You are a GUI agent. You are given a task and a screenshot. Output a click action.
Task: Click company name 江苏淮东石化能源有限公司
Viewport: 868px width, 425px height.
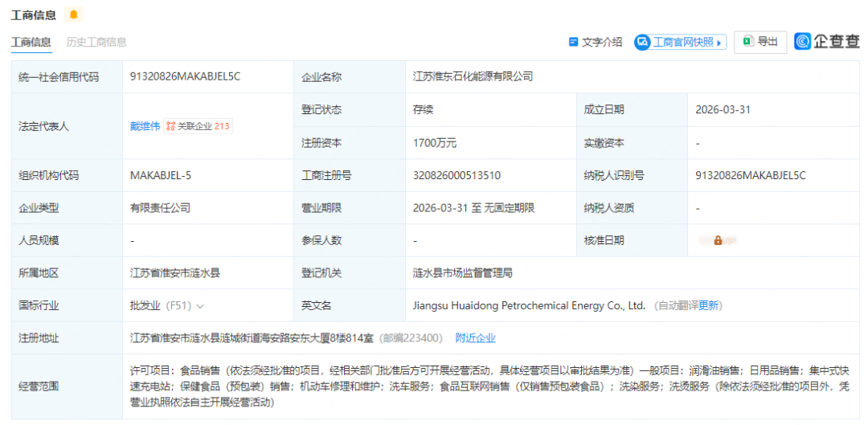pos(473,77)
